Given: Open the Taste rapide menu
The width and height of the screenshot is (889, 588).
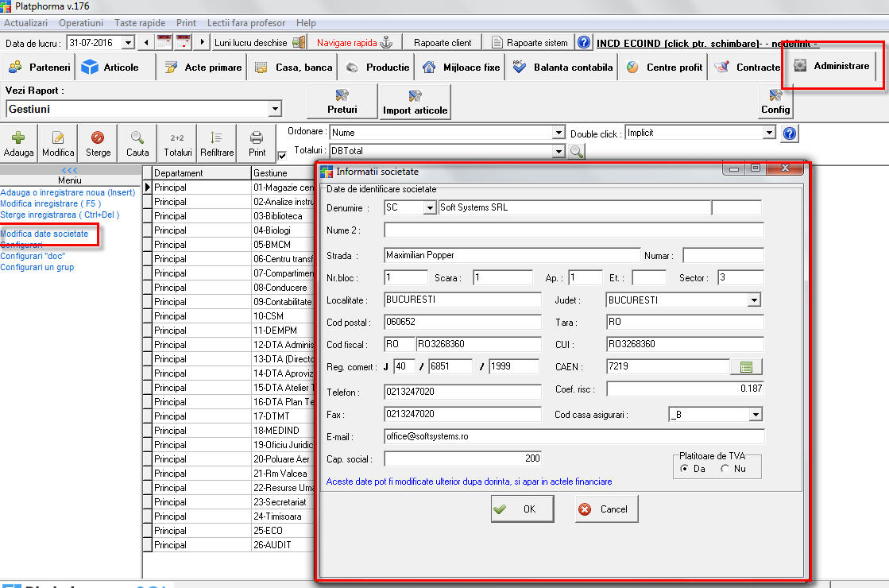Looking at the screenshot, I should [x=140, y=23].
